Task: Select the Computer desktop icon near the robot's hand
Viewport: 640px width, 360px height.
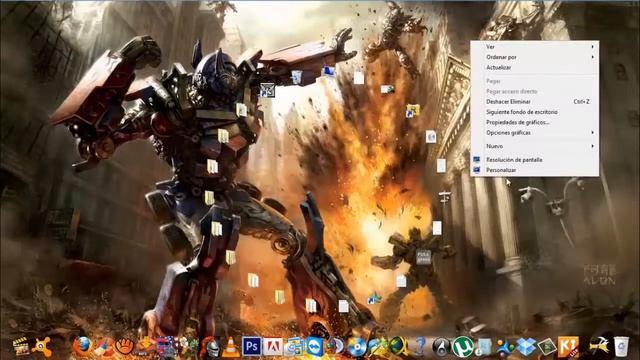Action: (x=328, y=71)
